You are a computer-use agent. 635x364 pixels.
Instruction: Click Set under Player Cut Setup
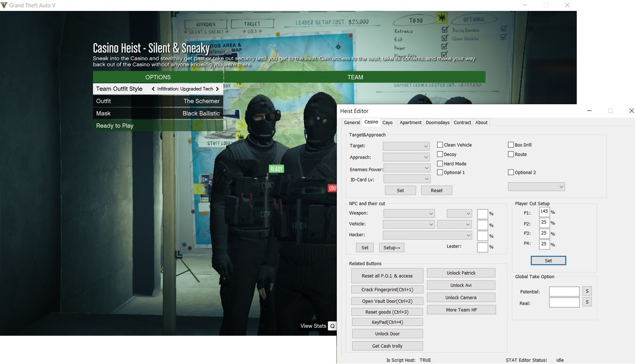548,260
